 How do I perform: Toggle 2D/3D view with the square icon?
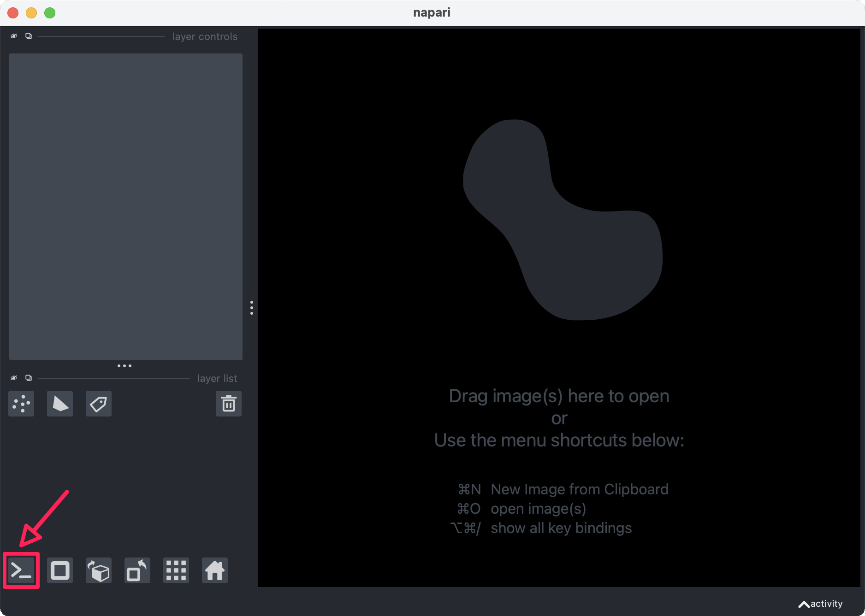pos(60,570)
